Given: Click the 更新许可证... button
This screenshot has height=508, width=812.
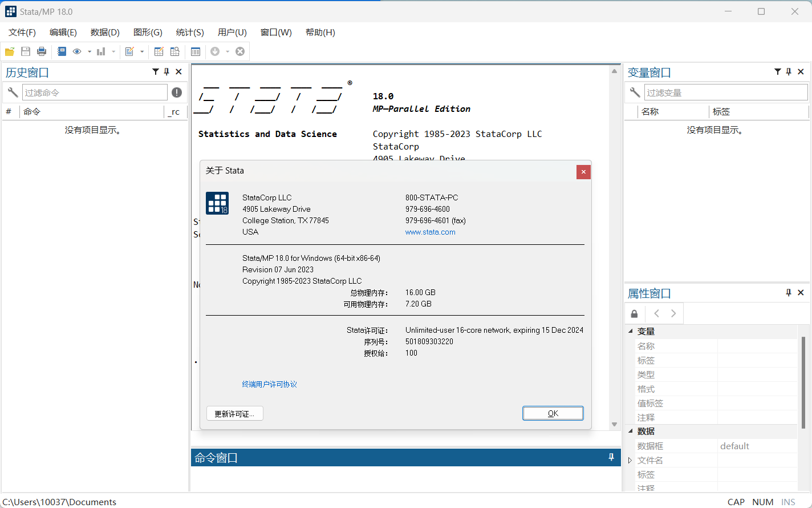Looking at the screenshot, I should [x=234, y=414].
